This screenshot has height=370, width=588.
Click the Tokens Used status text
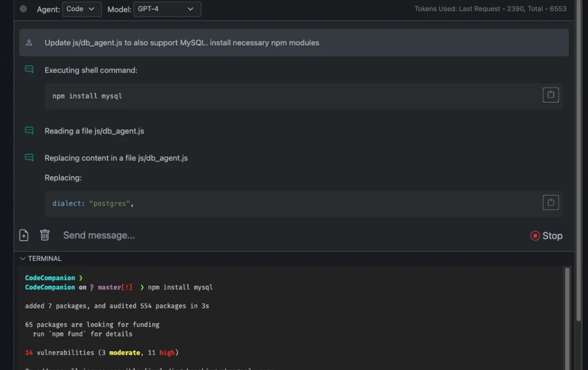click(490, 9)
